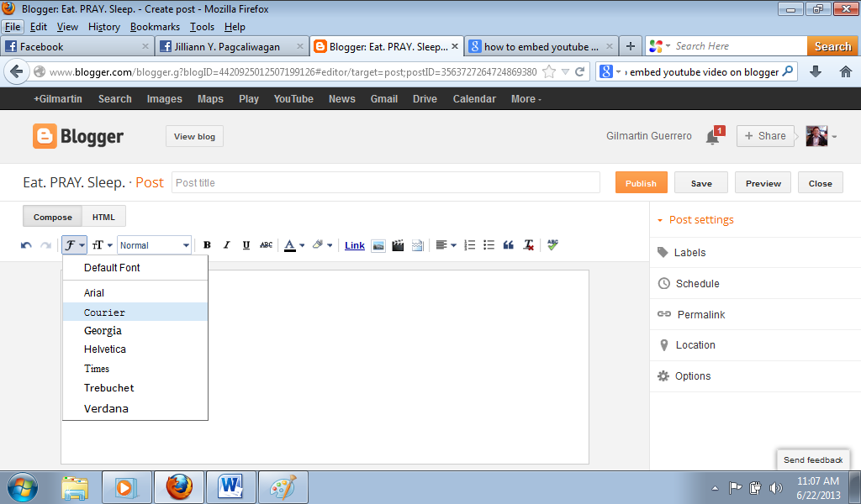Viewport: 861px width, 504px height.
Task: Choose the Courier font option
Action: 135,312
